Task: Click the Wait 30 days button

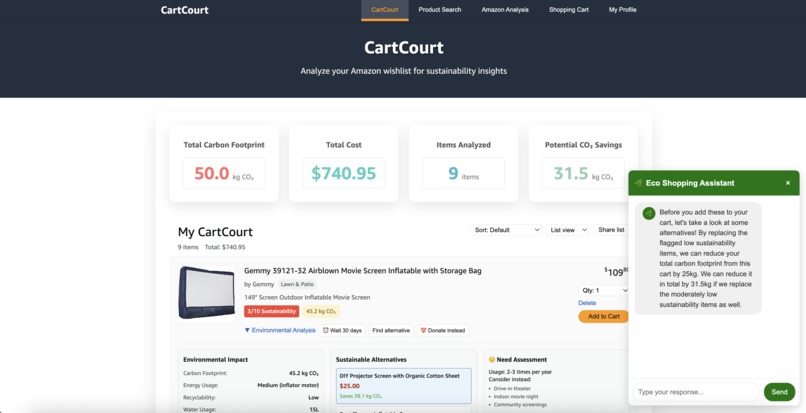Action: (342, 330)
